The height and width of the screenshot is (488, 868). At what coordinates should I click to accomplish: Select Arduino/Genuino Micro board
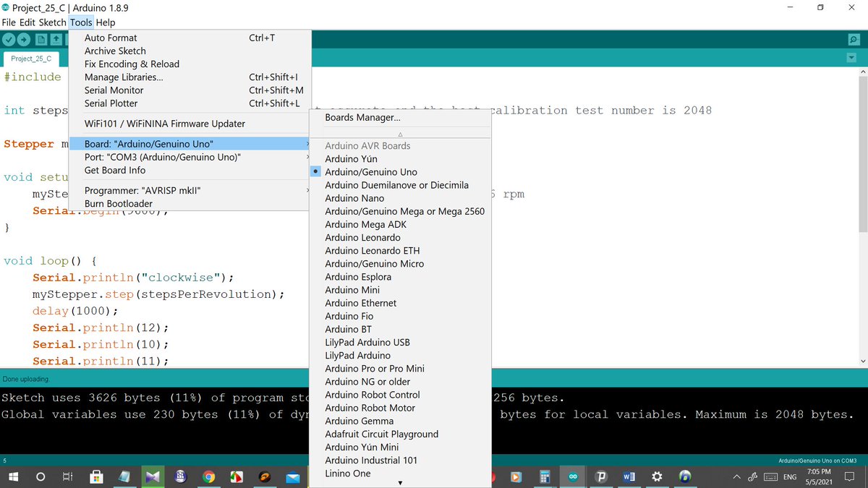coord(400,263)
